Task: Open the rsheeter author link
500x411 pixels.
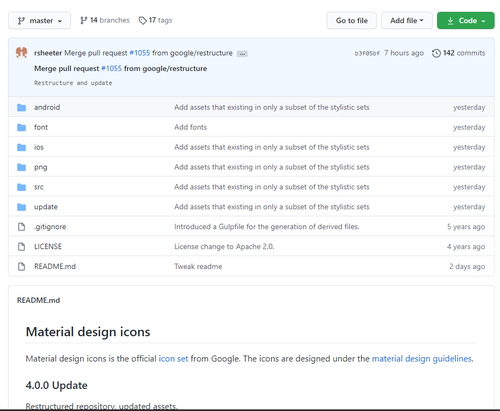Action: point(48,53)
